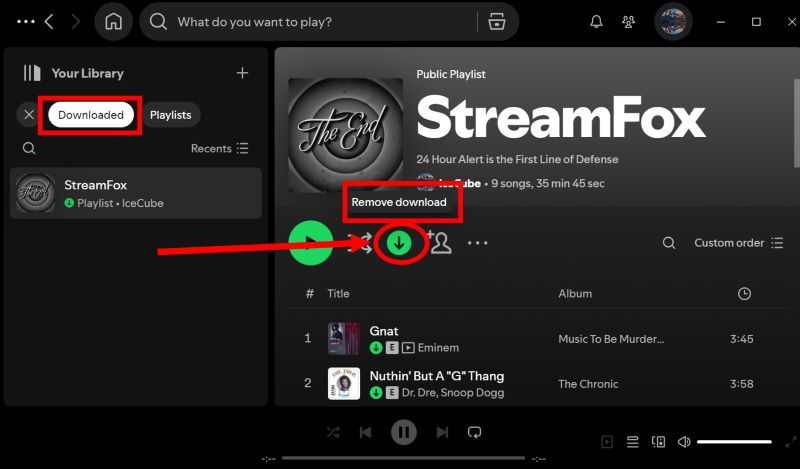Collapse Your Library panel

pos(32,73)
